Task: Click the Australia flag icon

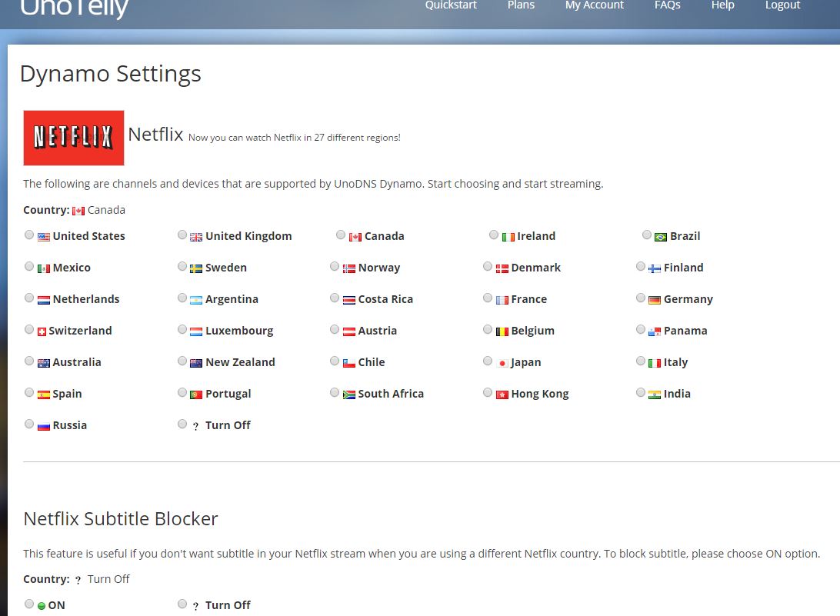Action: tap(44, 363)
